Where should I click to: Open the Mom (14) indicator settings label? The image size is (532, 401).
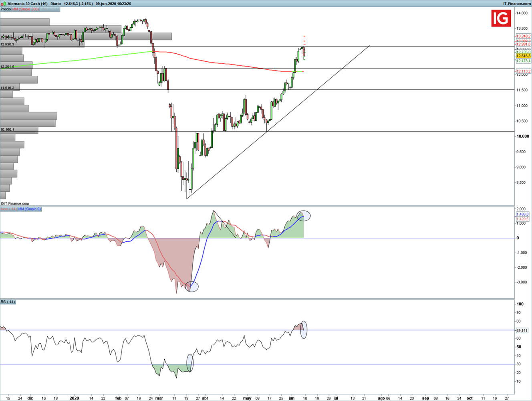[9, 209]
